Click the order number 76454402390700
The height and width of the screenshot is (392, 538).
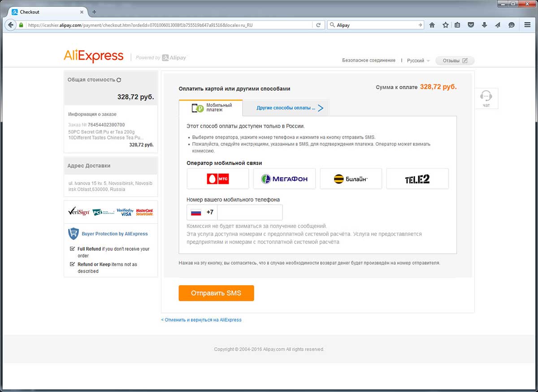[106, 125]
